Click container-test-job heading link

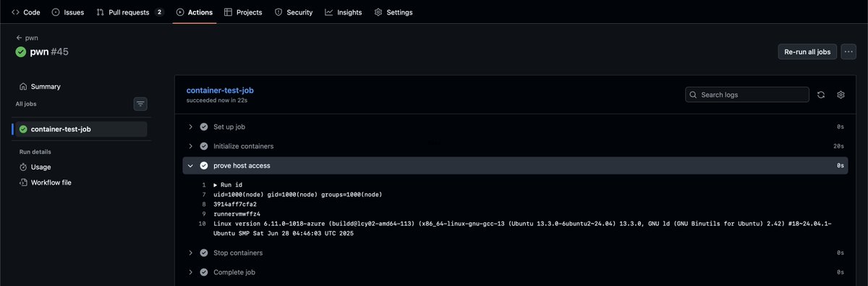[220, 91]
